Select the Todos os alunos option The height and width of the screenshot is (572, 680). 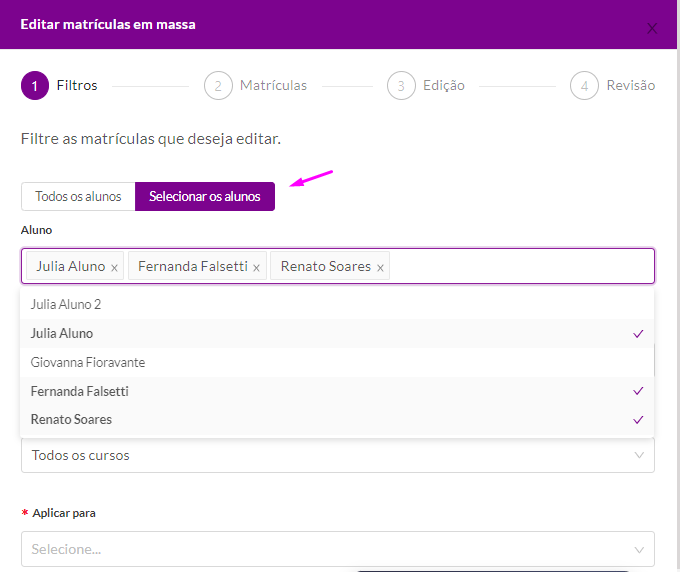tap(78, 196)
